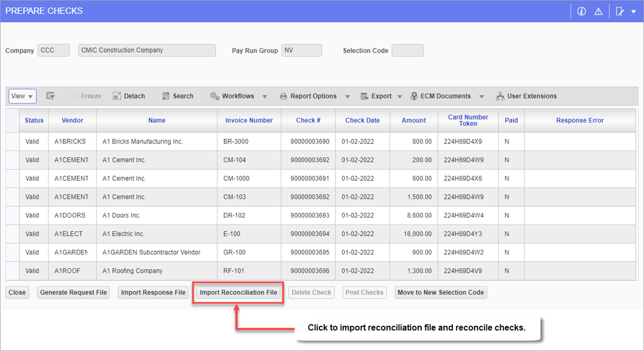Sort by Amount column header
Image resolution: width=644 pixels, height=351 pixels.
pyautogui.click(x=414, y=120)
